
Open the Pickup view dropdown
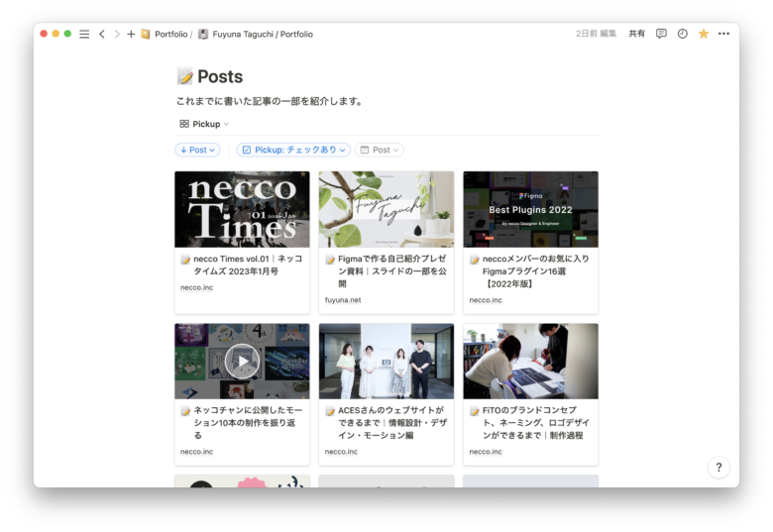[x=204, y=124]
